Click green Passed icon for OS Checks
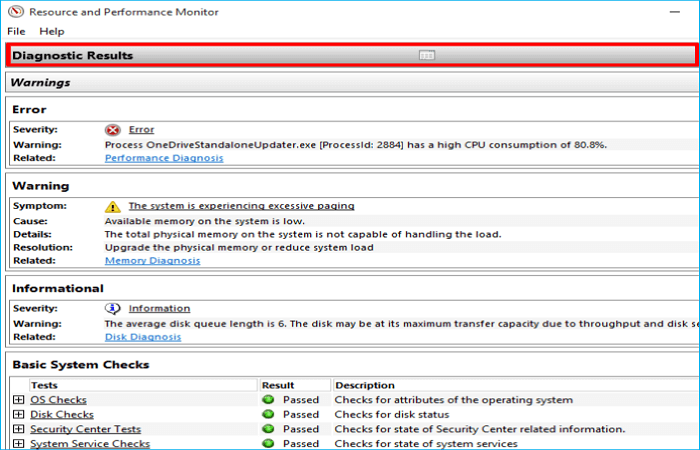Screen dimensions: 700x450 point(268,400)
